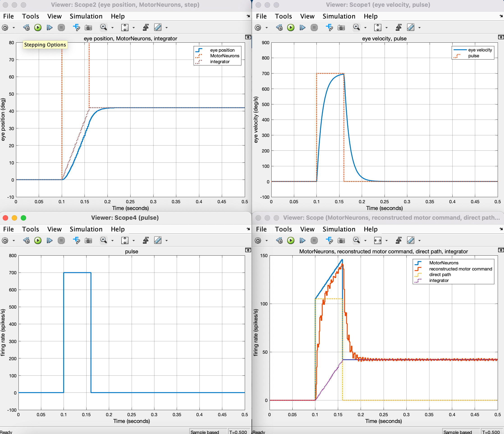Viewport: 504px width, 434px height.
Task: Open the axes scaling dropdown in Scope2
Action: (x=134, y=28)
